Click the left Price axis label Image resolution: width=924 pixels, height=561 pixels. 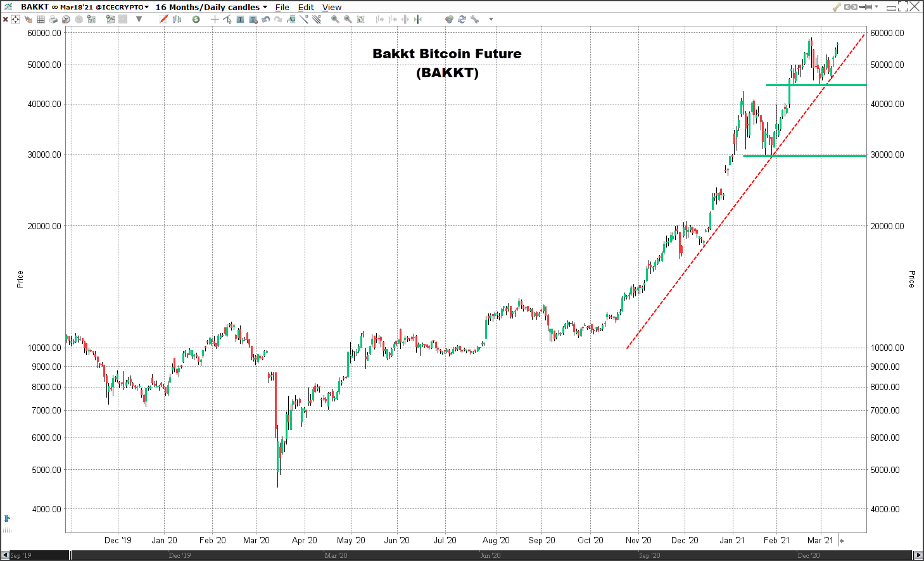(20, 279)
